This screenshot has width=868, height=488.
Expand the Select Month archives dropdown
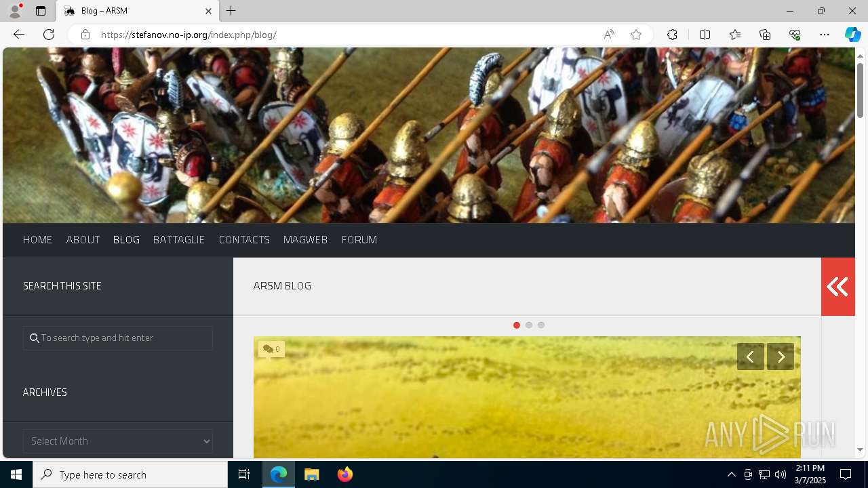point(118,441)
